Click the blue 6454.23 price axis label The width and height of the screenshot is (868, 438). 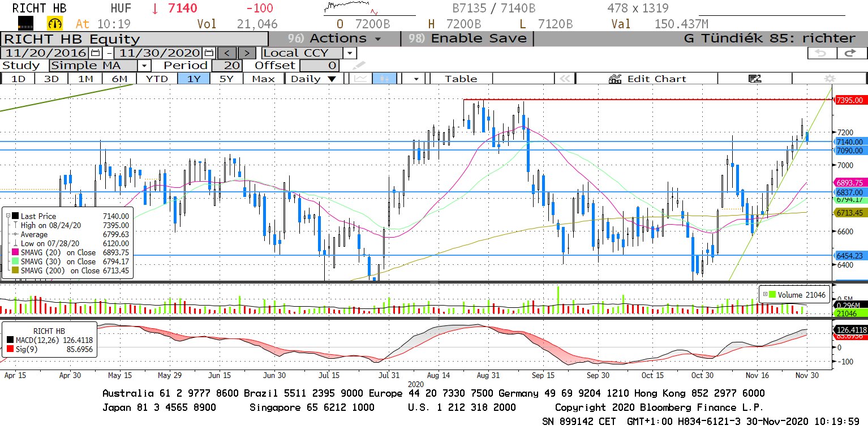pos(850,255)
